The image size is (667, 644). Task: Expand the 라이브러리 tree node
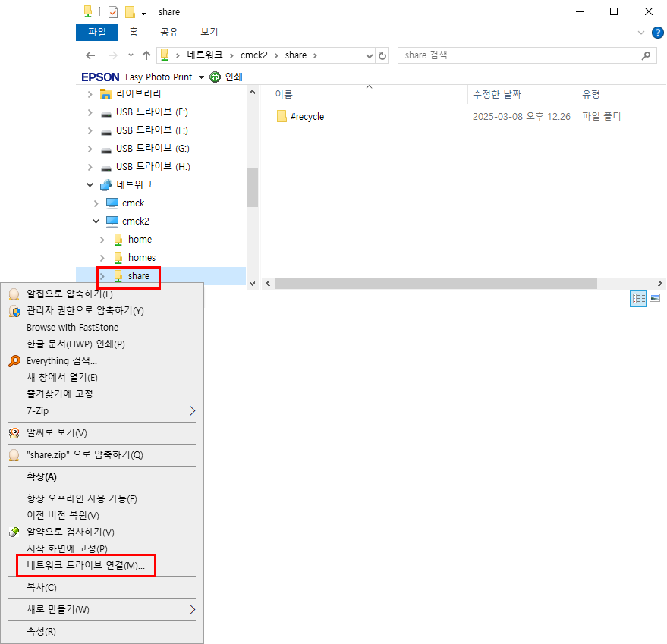coord(90,94)
